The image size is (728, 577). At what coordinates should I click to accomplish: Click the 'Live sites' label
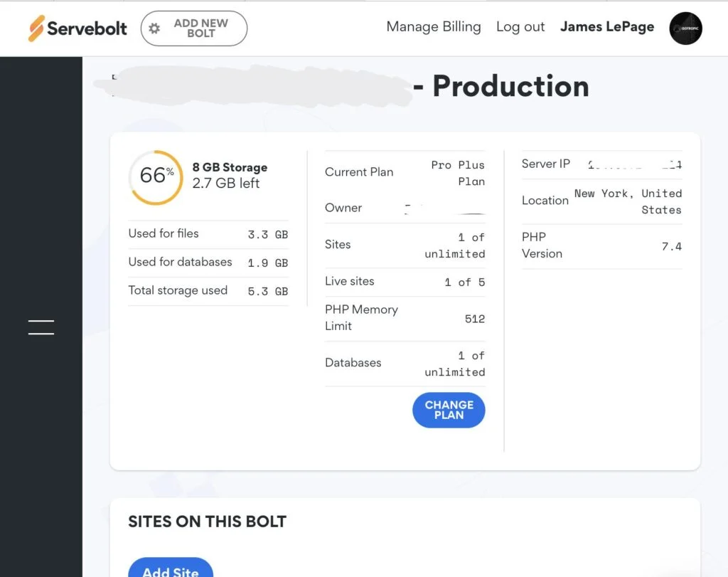350,281
